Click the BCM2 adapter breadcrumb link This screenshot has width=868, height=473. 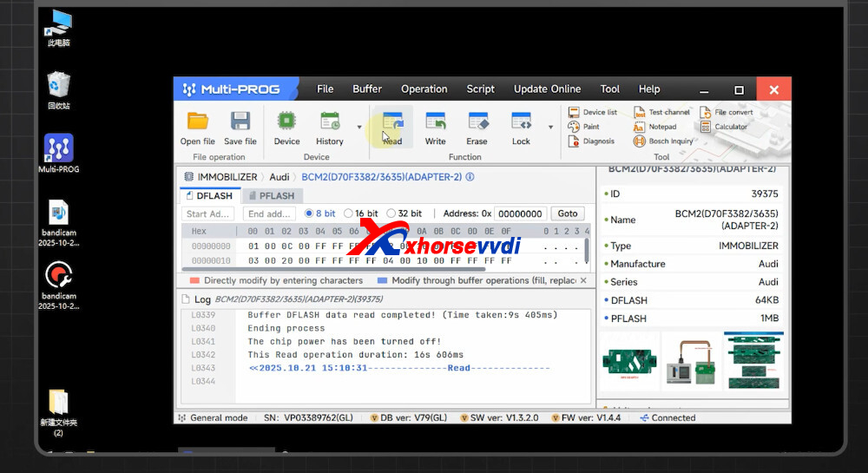(381, 177)
